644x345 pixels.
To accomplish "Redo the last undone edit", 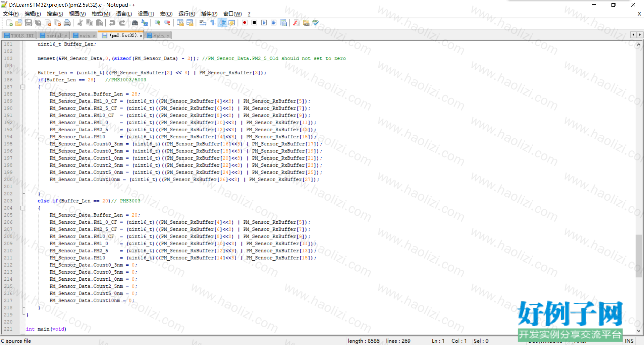I will tap(122, 23).
